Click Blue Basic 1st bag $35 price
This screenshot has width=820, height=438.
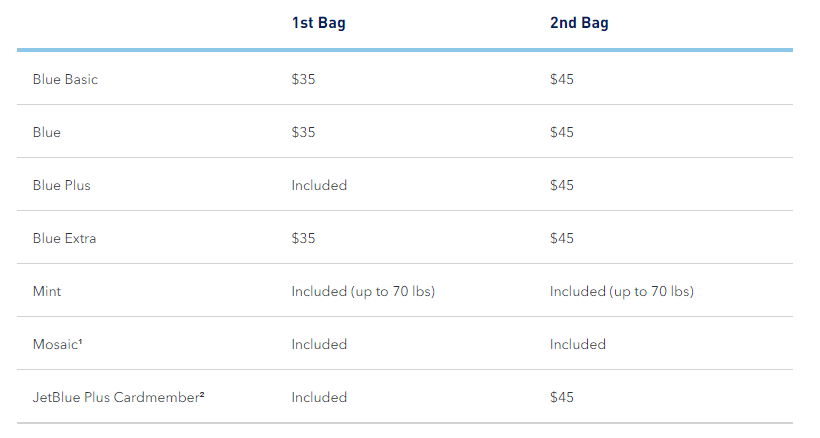(304, 79)
